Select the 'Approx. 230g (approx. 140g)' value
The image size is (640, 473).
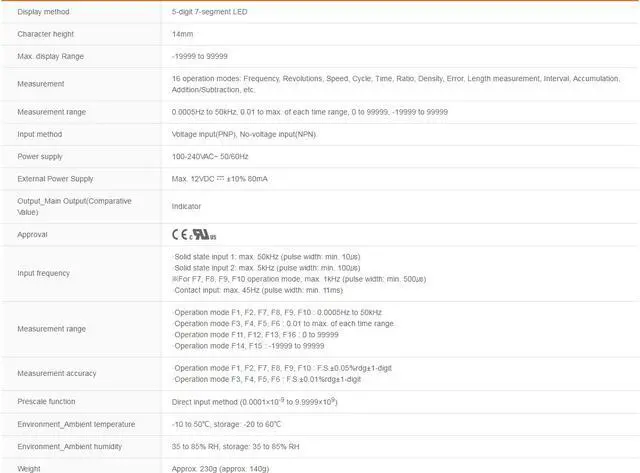tap(220, 469)
